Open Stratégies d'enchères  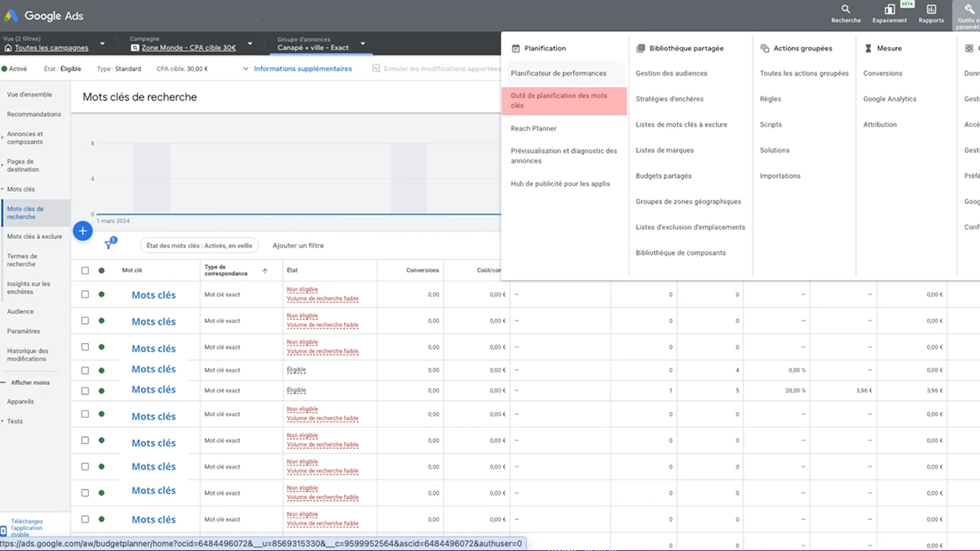point(670,99)
